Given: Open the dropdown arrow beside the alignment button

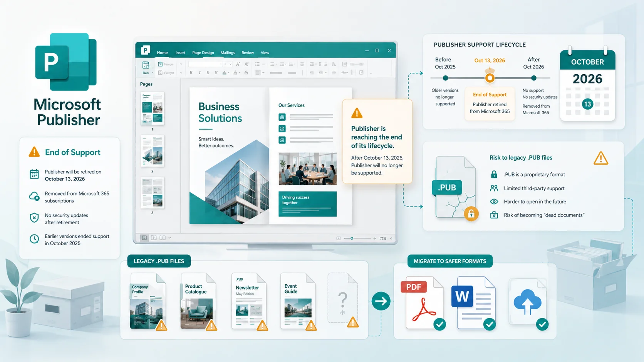Looking at the screenshot, I should (x=263, y=73).
